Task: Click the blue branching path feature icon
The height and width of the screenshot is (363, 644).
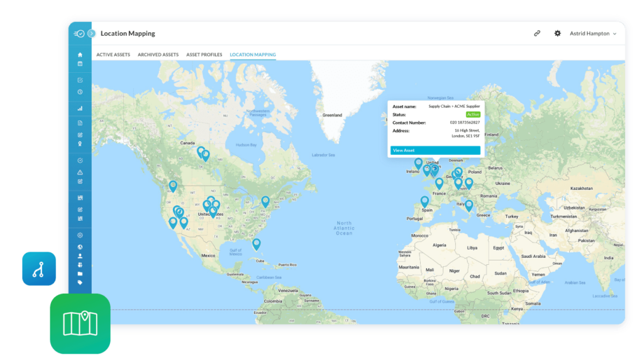Action: 39,269
